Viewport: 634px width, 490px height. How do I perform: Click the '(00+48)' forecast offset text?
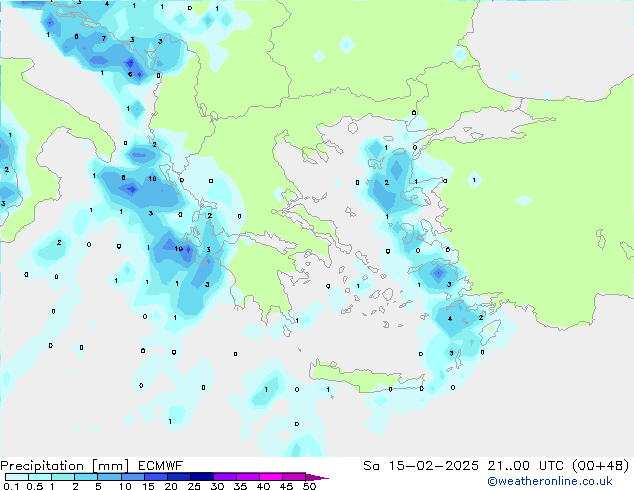(601, 466)
